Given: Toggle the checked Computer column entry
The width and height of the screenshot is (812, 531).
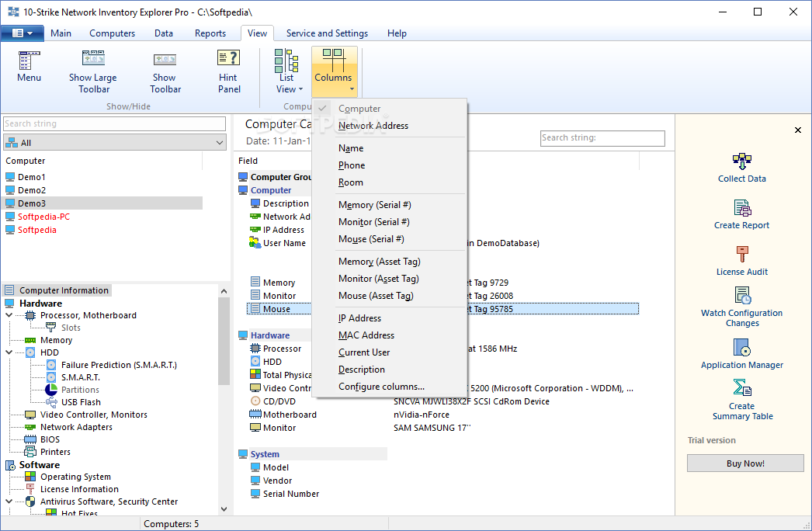Looking at the screenshot, I should pyautogui.click(x=390, y=109).
